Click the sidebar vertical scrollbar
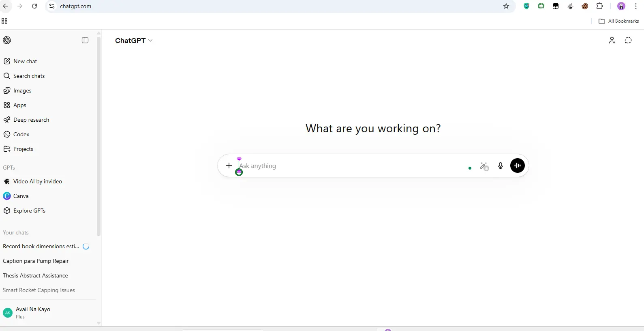Image resolution: width=644 pixels, height=331 pixels. point(98,136)
